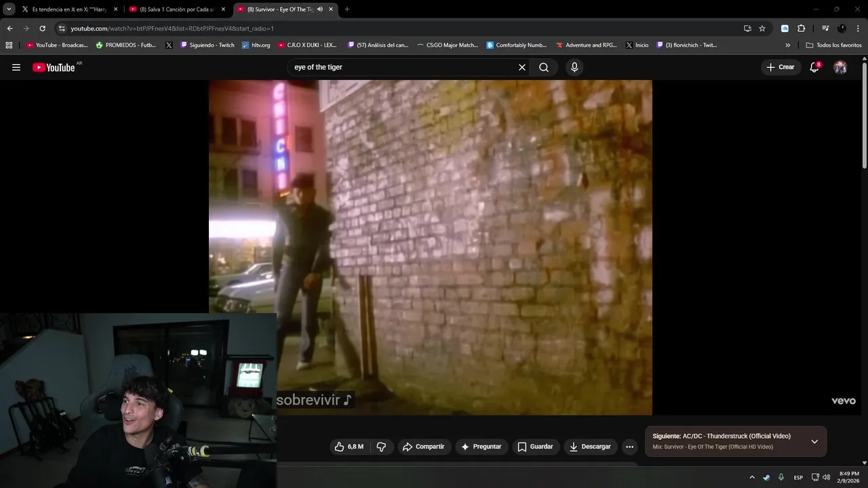868x488 pixels.
Task: Open '(57) Análisis del can...' bookmark
Action: (x=378, y=45)
